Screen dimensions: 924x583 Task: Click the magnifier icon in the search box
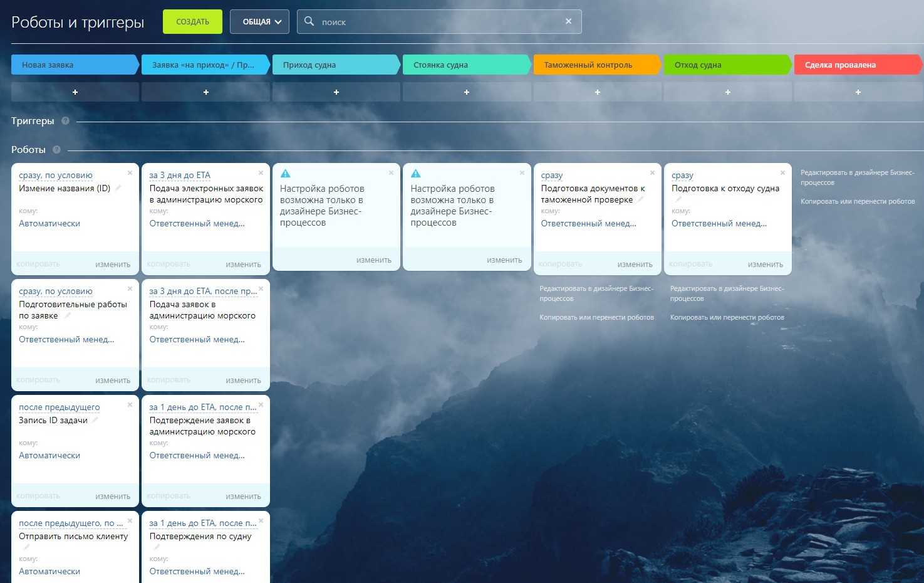(309, 21)
